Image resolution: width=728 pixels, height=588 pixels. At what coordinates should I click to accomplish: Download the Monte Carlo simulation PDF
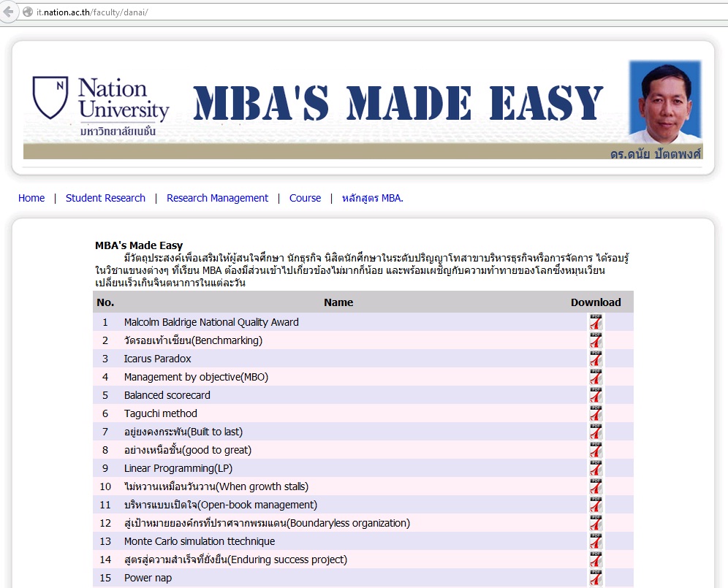(596, 541)
